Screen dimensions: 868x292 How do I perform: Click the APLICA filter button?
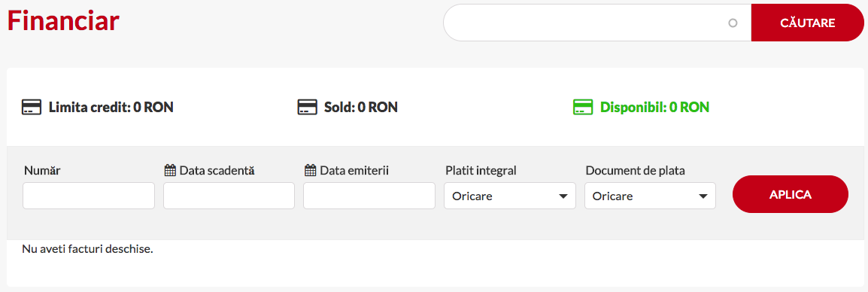click(x=790, y=194)
